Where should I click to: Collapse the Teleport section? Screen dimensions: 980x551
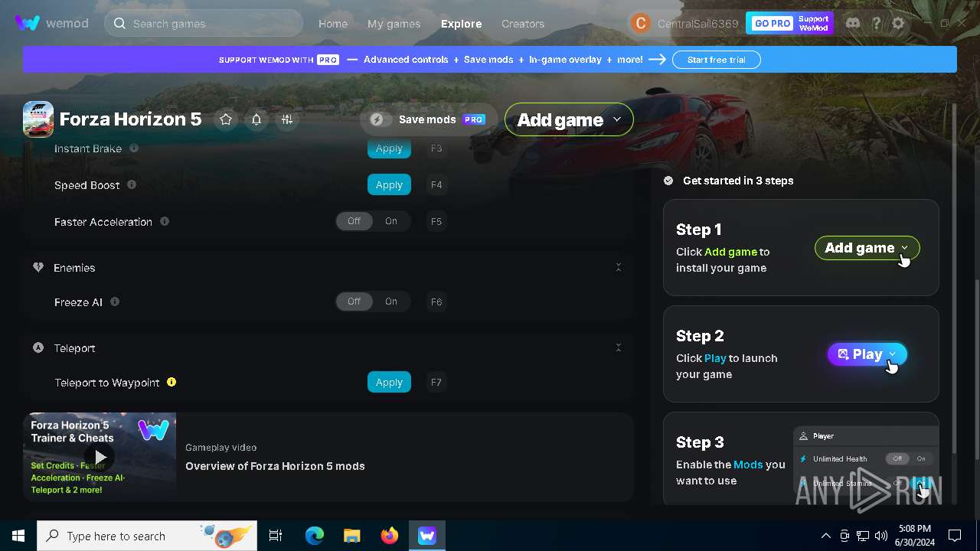click(x=619, y=347)
